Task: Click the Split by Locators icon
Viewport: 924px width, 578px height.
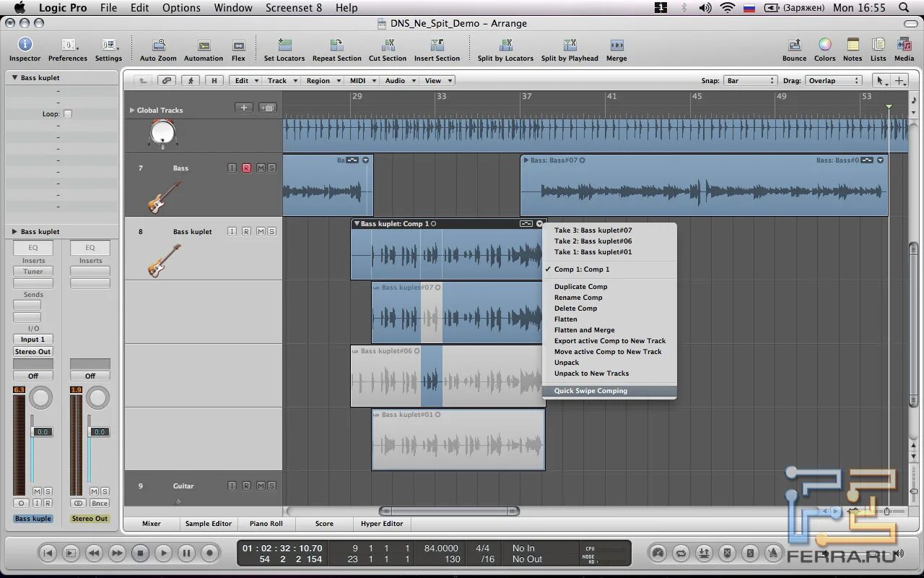Action: (x=505, y=46)
